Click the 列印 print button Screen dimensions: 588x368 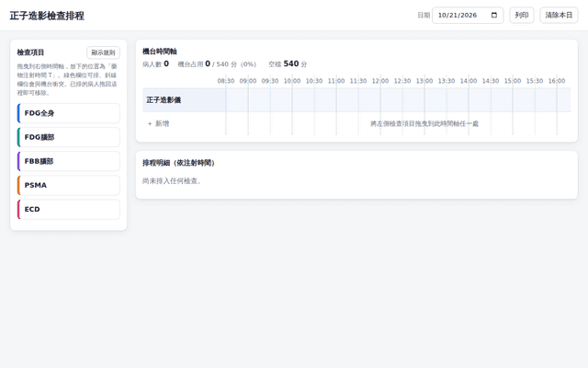(x=521, y=15)
